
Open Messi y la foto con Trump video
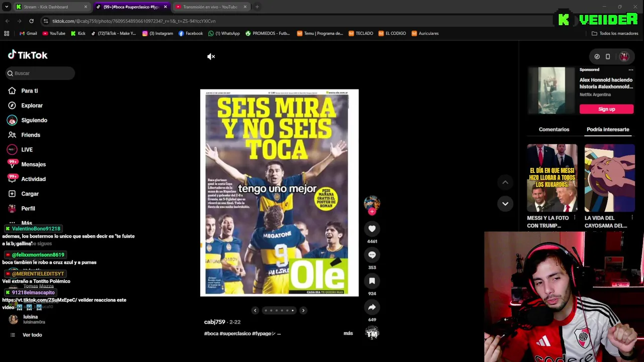click(x=552, y=178)
